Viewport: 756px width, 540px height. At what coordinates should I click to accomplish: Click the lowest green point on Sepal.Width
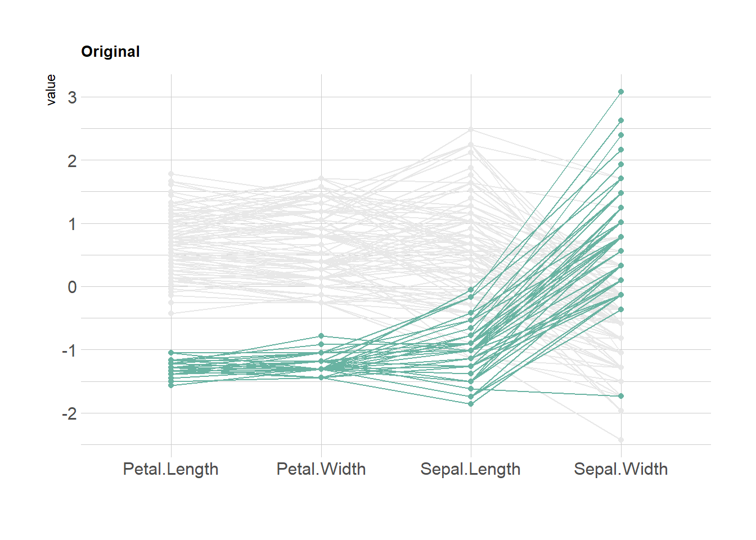[621, 396]
